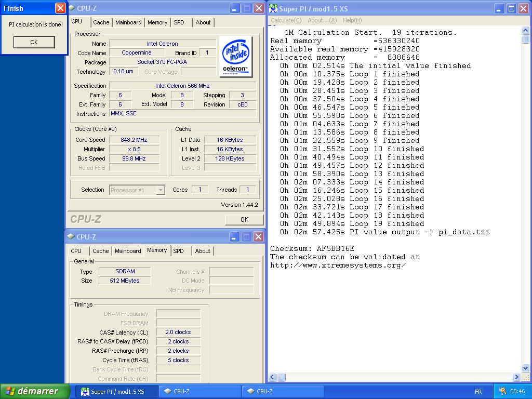The image size is (532, 399).
Task: Click system tray notification icon
Action: (x=502, y=391)
